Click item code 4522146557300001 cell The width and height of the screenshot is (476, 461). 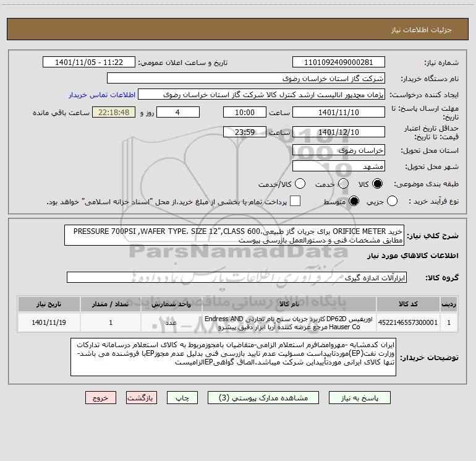pos(408,322)
